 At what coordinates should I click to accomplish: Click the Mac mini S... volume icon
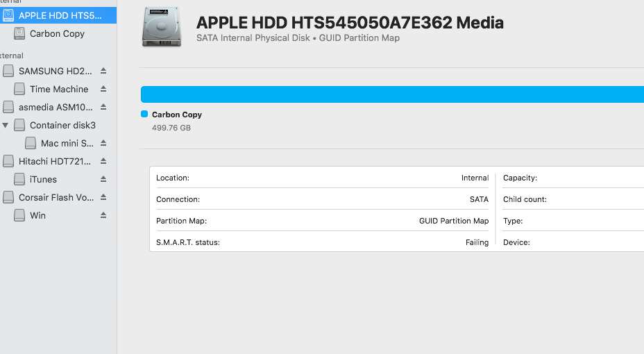click(31, 143)
